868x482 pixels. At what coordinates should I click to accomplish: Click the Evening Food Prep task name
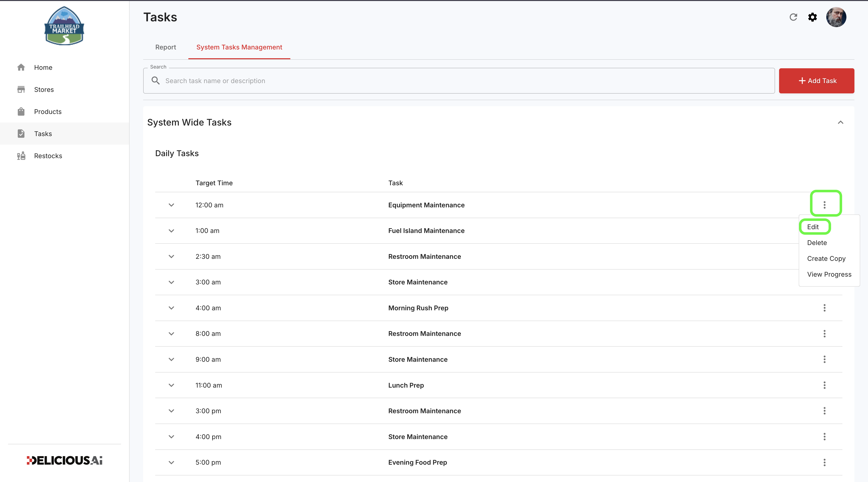point(417,462)
